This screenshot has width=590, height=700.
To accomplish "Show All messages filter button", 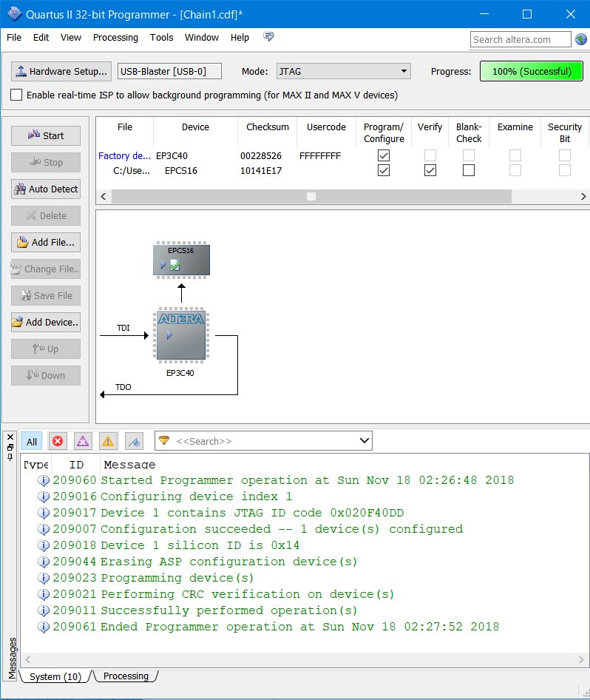I will [32, 442].
